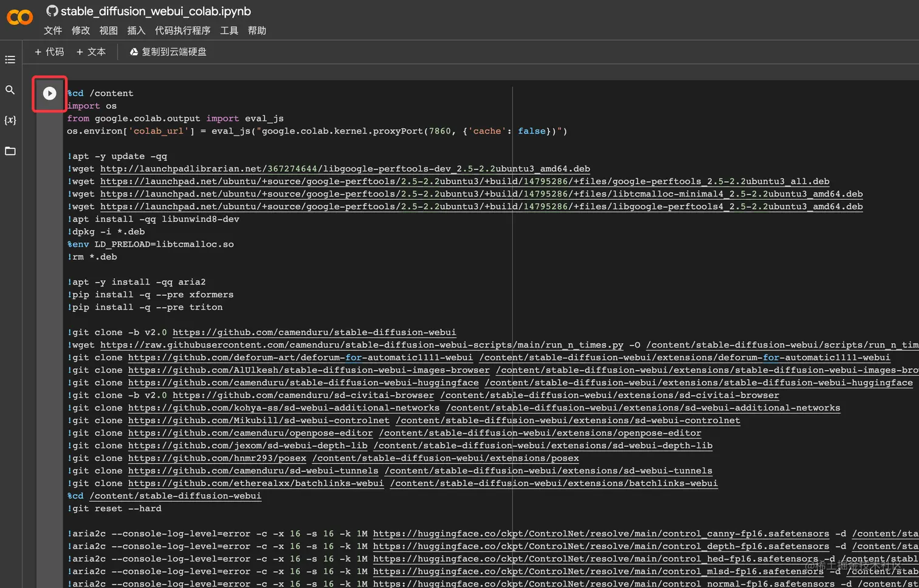Open the etherealxx/batchlinks-webui GitHub link
Screen dimensions: 919x588
tap(256, 484)
